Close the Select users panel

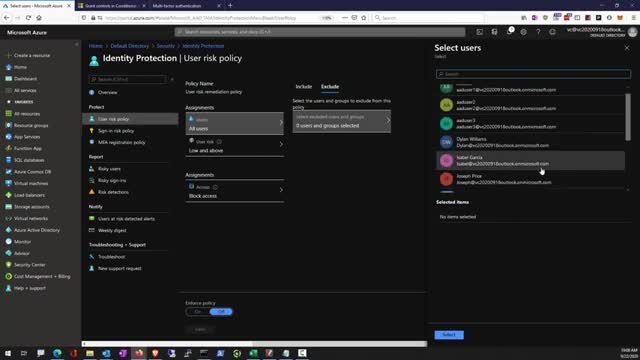pyautogui.click(x=627, y=48)
